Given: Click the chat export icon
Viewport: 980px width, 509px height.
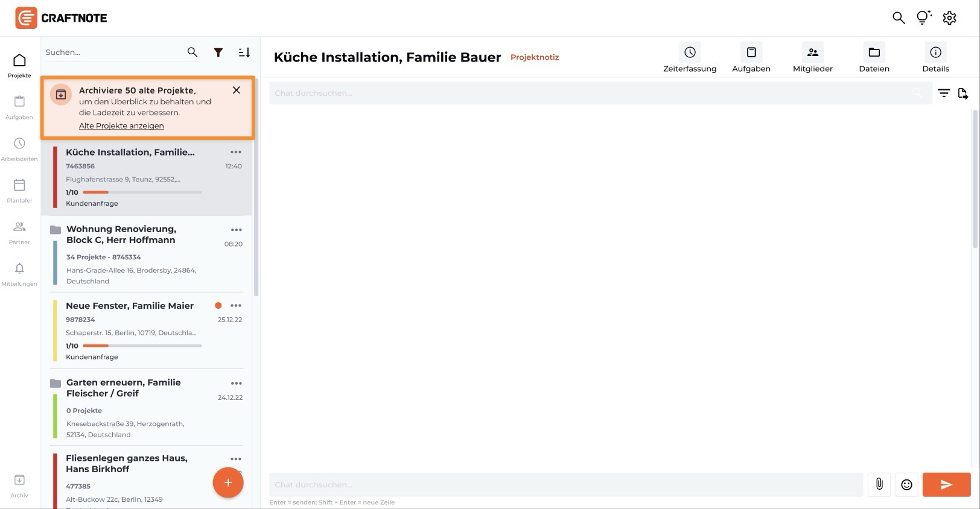Looking at the screenshot, I should 962,93.
